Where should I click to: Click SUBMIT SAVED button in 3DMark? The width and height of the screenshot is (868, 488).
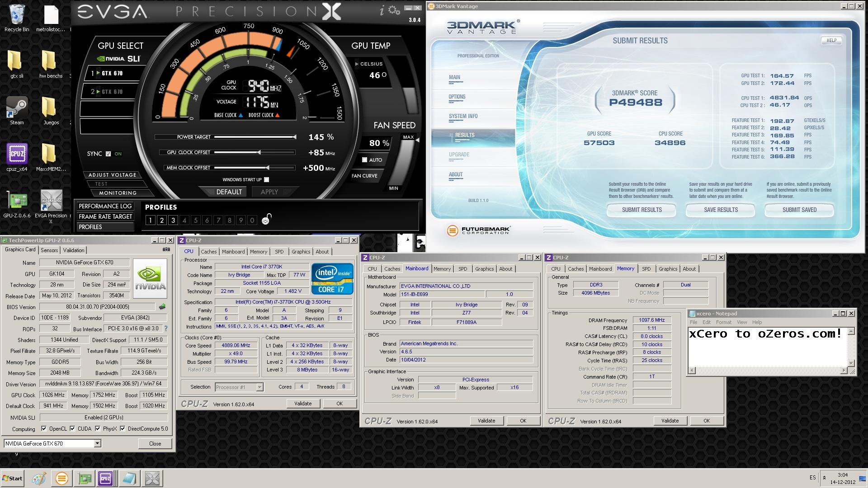point(799,210)
